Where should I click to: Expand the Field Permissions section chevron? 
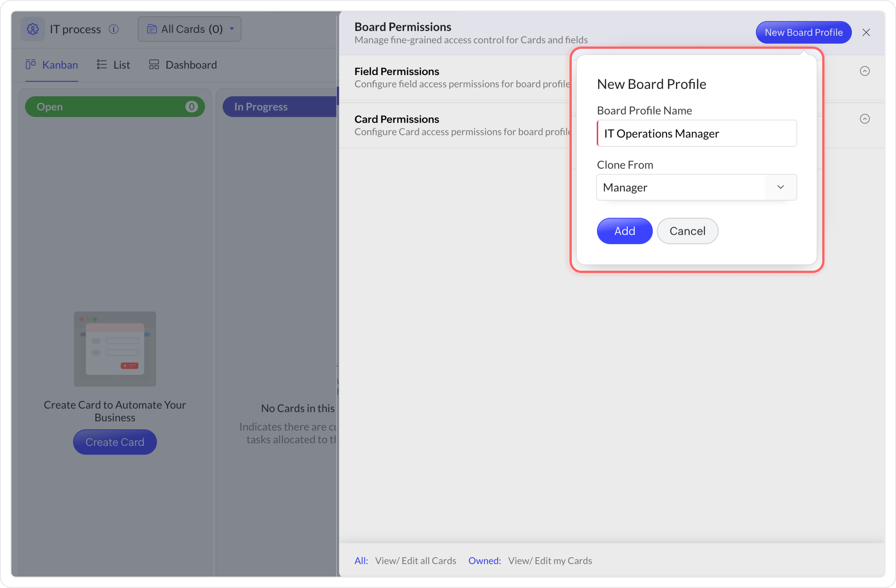[864, 71]
